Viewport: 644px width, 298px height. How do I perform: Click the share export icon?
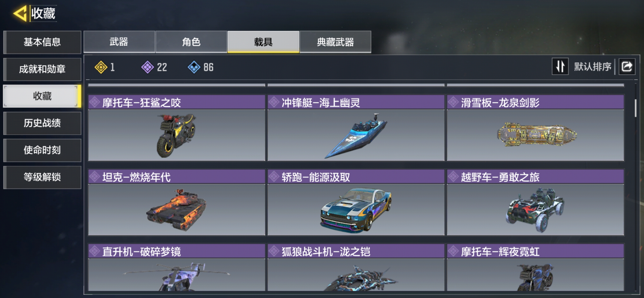point(627,67)
